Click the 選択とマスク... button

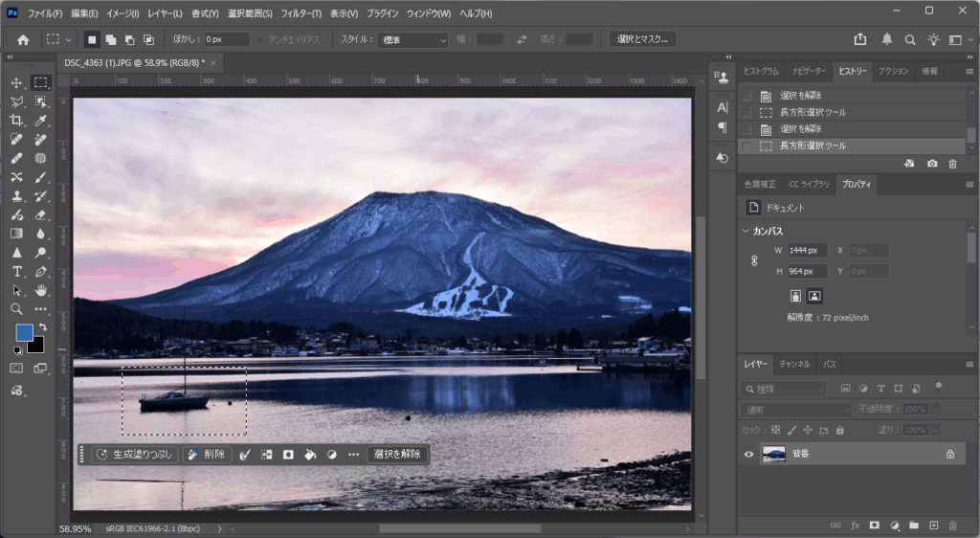point(643,39)
